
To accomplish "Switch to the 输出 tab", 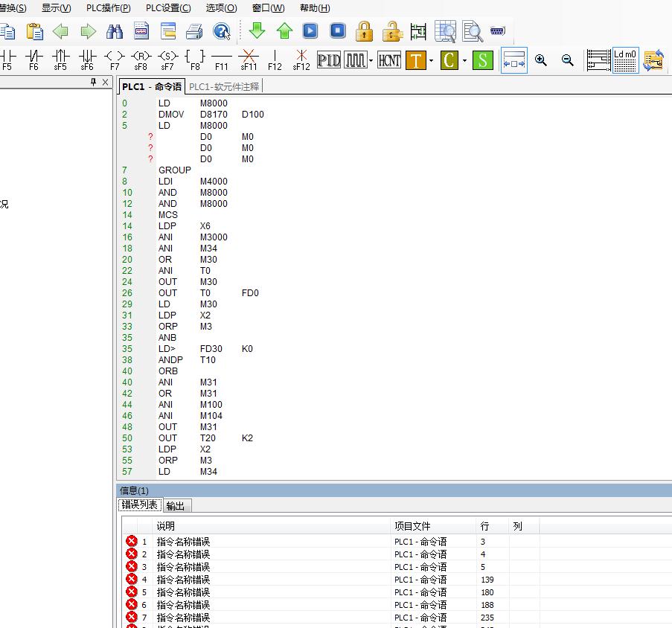I will [x=176, y=505].
